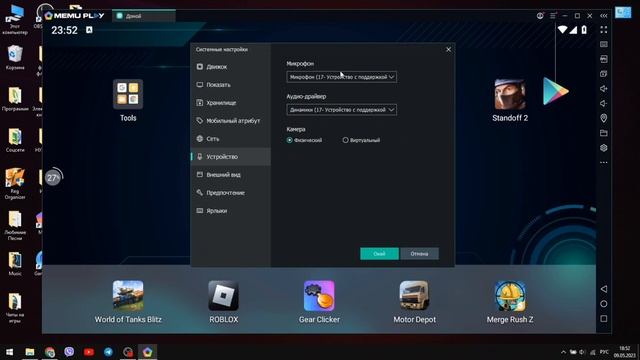Click the Android recent apps square
Screen dimensions: 640x360
(x=604, y=318)
